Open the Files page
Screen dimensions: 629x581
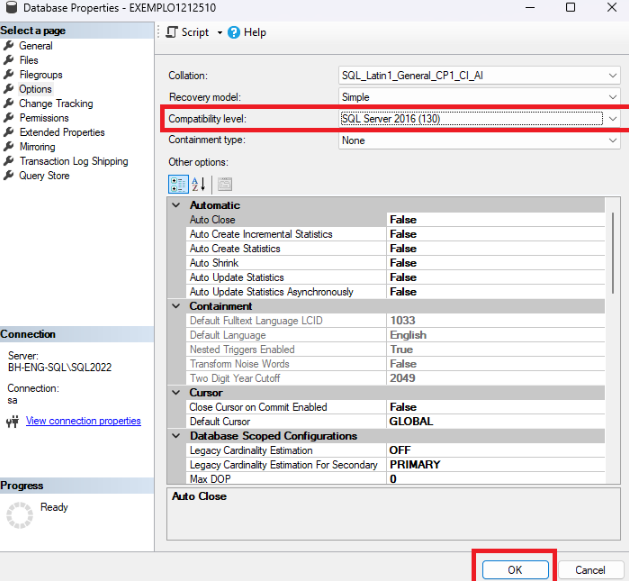[x=29, y=60]
